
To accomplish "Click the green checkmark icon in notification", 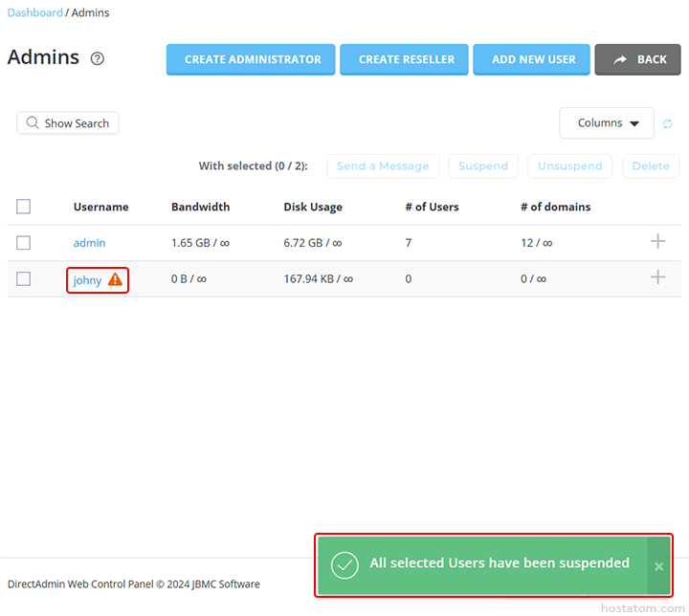I will click(x=344, y=564).
